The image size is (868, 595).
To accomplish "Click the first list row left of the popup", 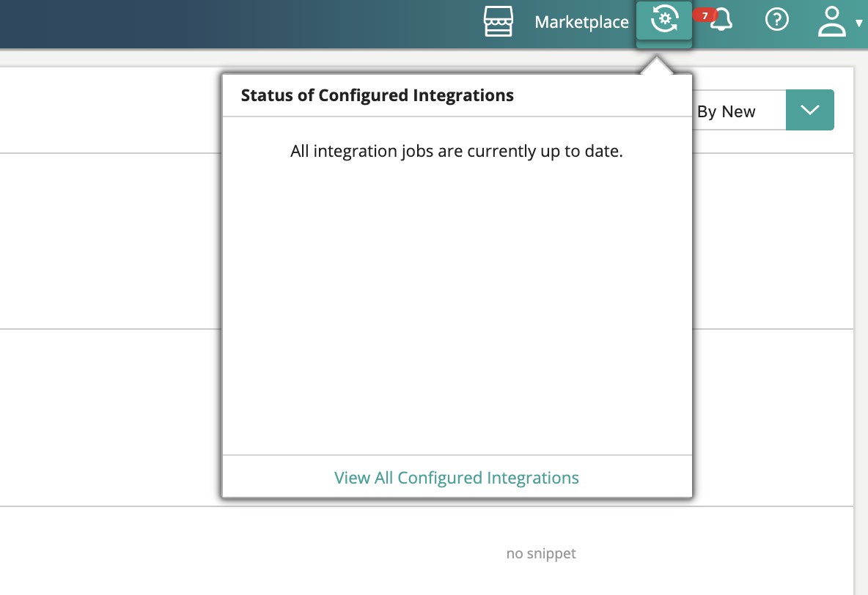I will tap(110, 240).
